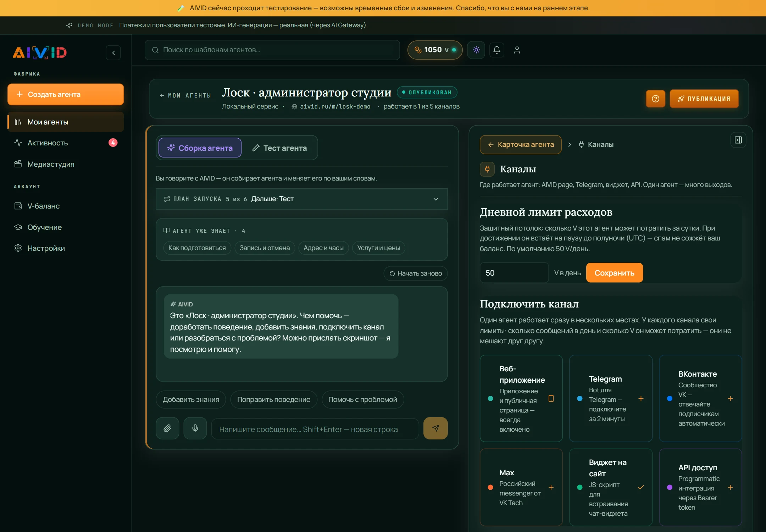Image resolution: width=766 pixels, height=532 pixels.
Task: Click Сохранить button
Action: click(x=615, y=273)
